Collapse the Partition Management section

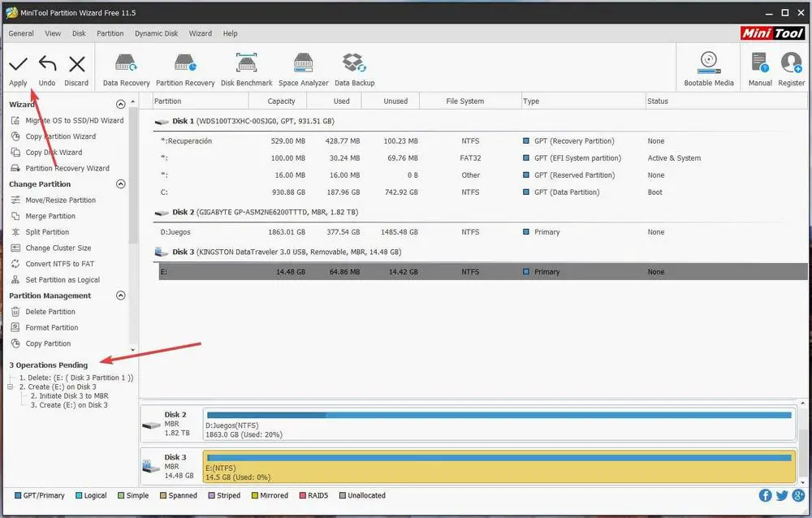(x=121, y=296)
